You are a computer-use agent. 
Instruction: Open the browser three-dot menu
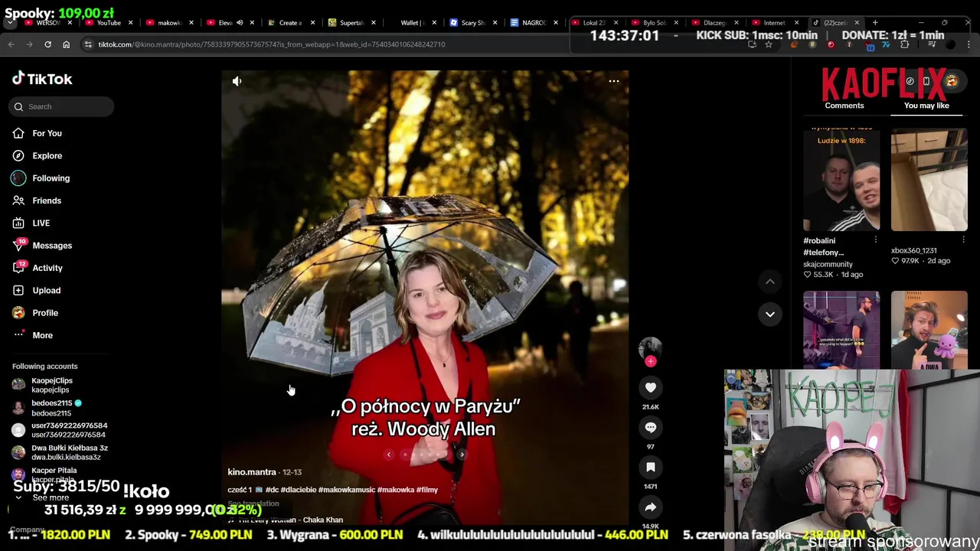point(969,44)
